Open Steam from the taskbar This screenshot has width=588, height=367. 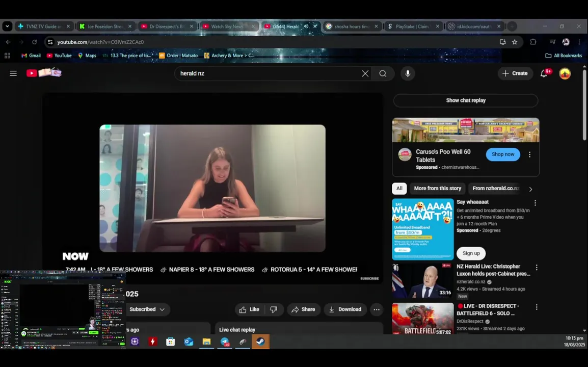pos(260,342)
